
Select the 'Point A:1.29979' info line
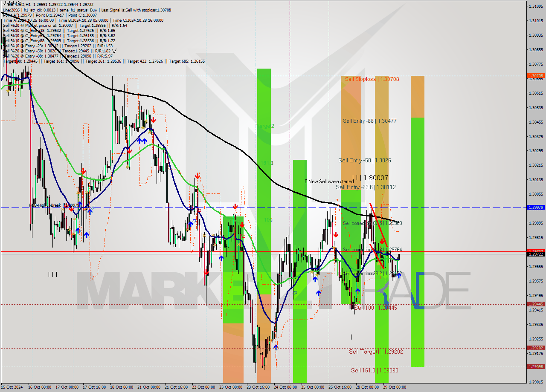pyautogui.click(x=18, y=14)
